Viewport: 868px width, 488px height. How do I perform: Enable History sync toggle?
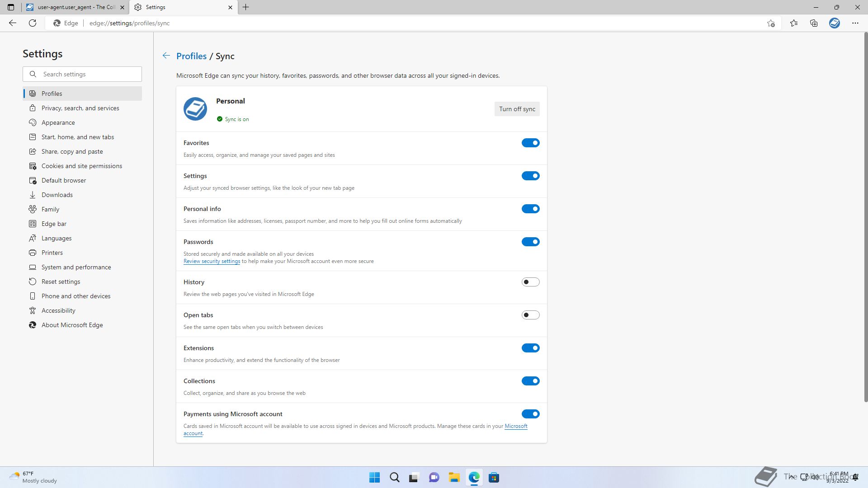[530, 282]
